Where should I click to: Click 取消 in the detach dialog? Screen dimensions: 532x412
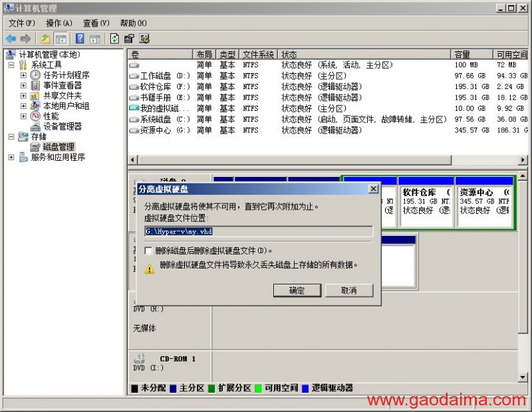pos(348,290)
